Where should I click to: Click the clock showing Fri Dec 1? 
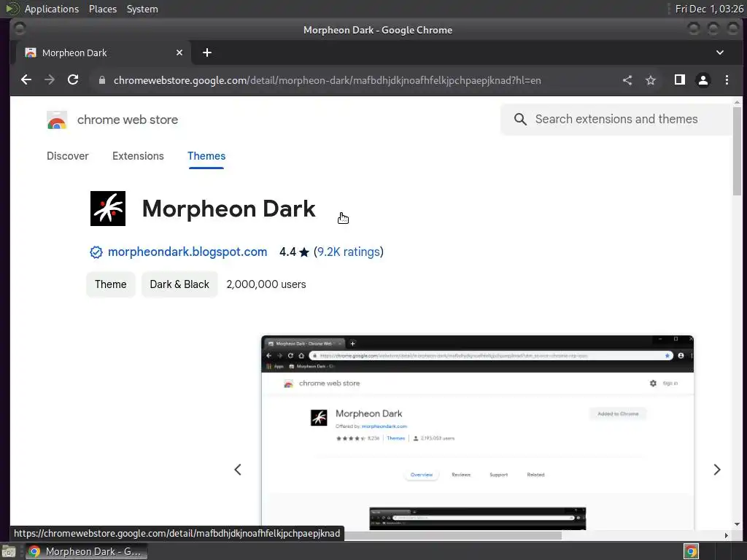tap(709, 9)
